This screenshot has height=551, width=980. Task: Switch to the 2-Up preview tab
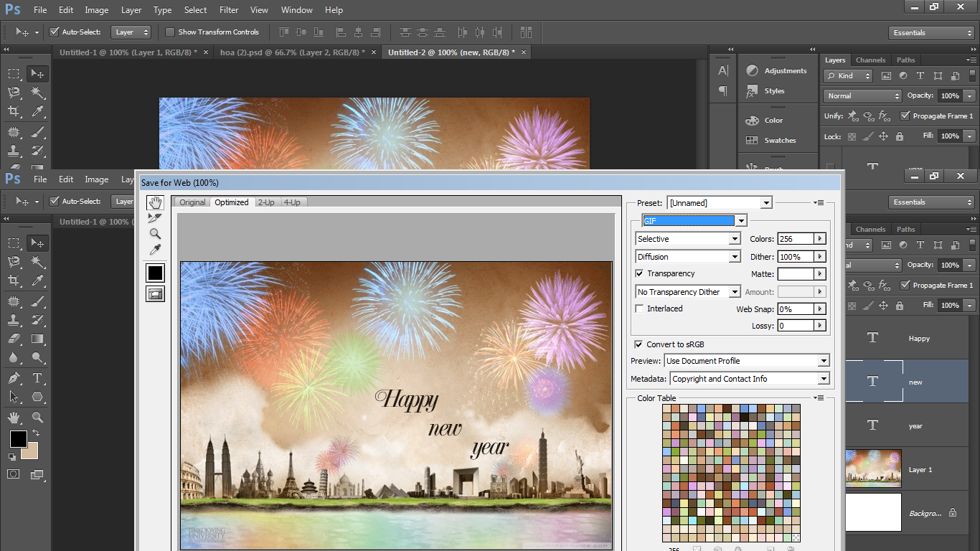(266, 202)
